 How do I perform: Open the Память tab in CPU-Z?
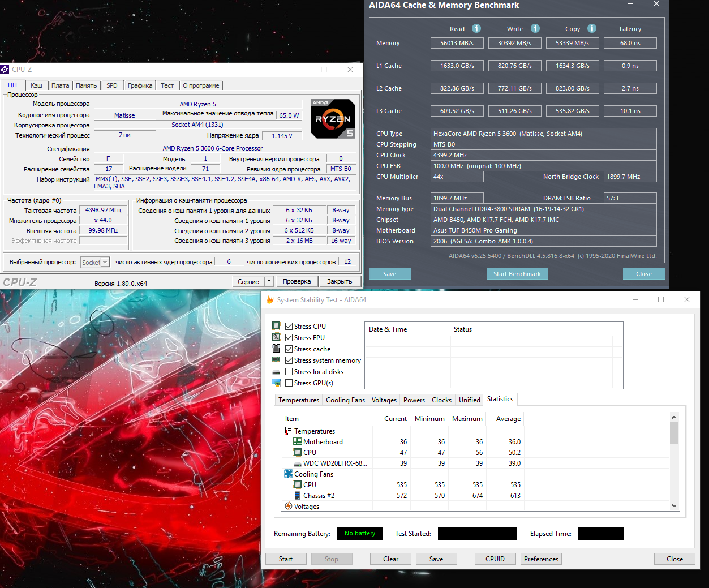tap(86, 85)
